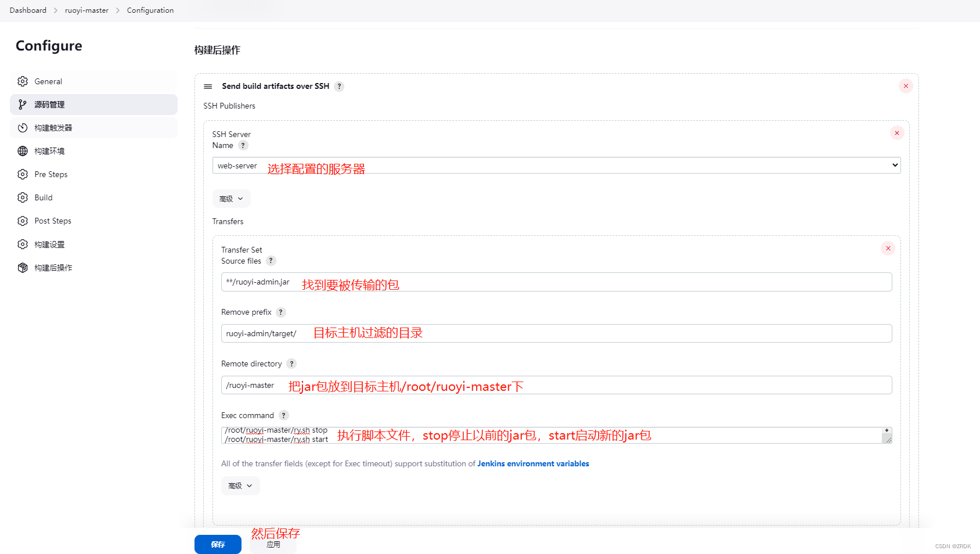Open Dashboard breadcrumb link
The height and width of the screenshot is (554, 980).
(x=28, y=10)
